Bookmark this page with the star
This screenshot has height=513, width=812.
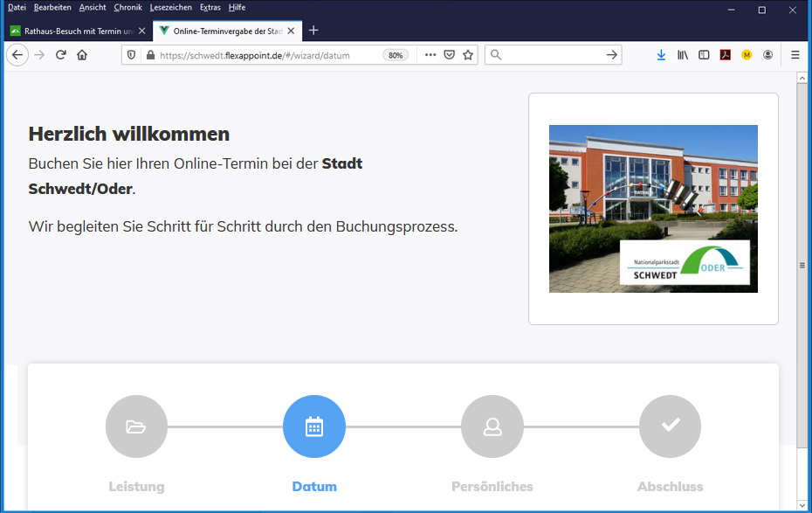tap(468, 54)
